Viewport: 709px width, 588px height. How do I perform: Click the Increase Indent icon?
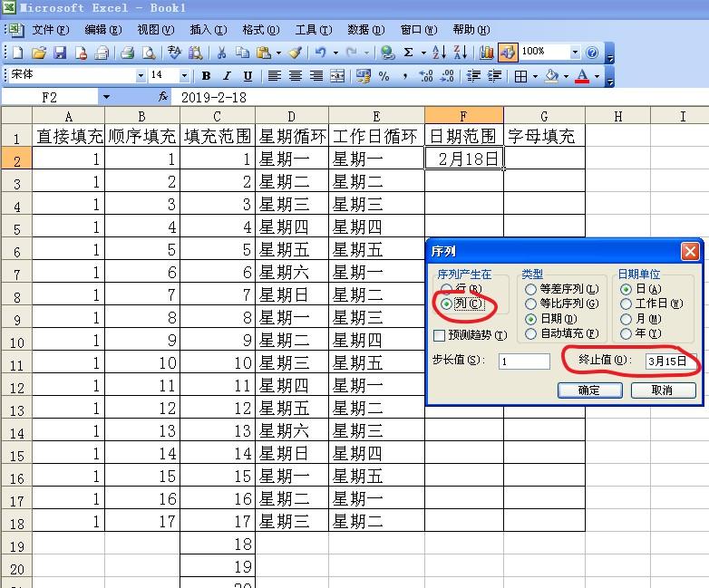tap(495, 76)
